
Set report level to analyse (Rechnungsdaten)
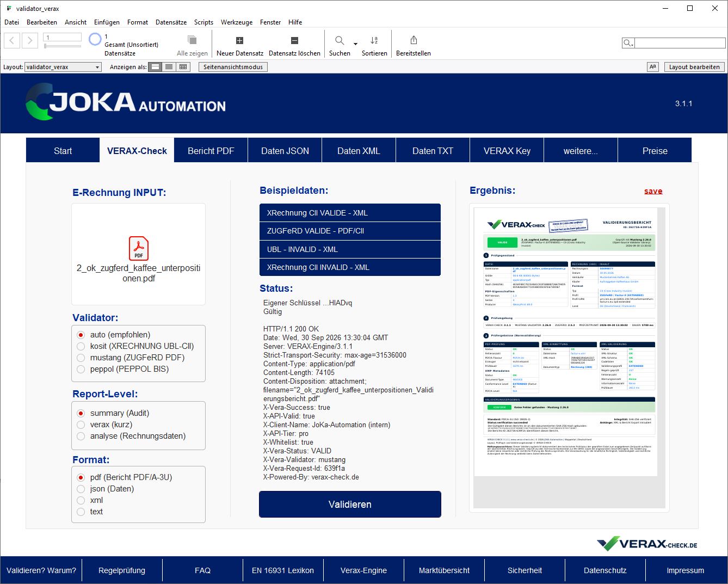[81, 436]
